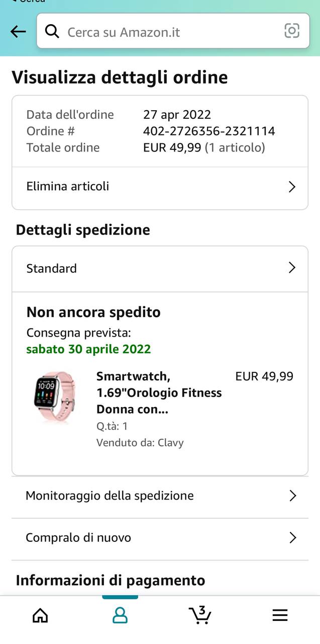Open the hamburger menu icon
This screenshot has height=644, width=320.
click(280, 615)
